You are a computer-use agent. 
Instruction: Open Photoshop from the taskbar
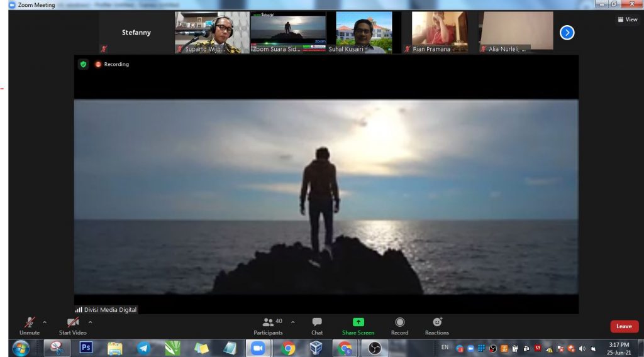tap(86, 348)
